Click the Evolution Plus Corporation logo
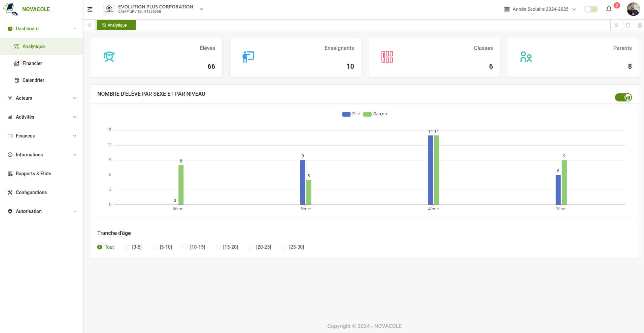Image resolution: width=644 pixels, height=333 pixels. click(x=109, y=9)
